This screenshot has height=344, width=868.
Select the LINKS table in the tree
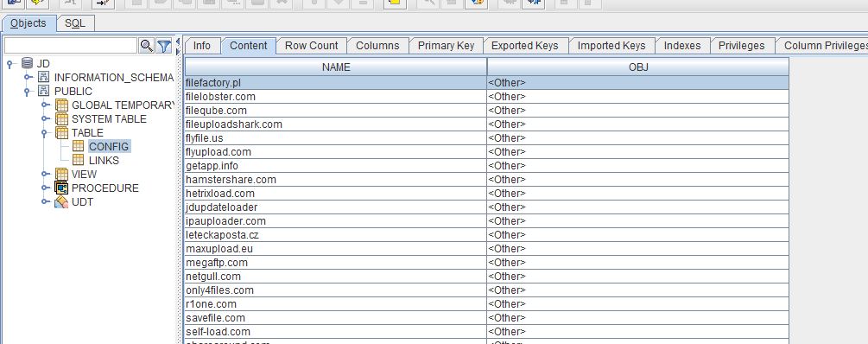[104, 161]
